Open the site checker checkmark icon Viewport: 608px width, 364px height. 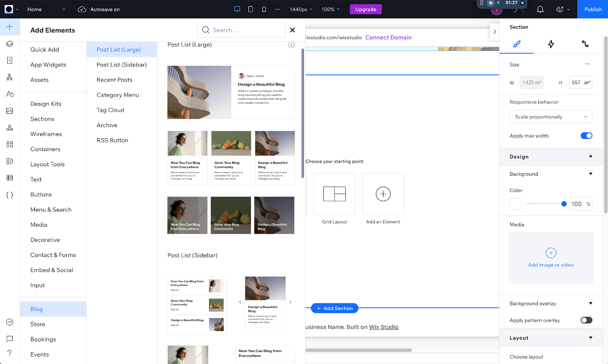pyautogui.click(x=9, y=322)
